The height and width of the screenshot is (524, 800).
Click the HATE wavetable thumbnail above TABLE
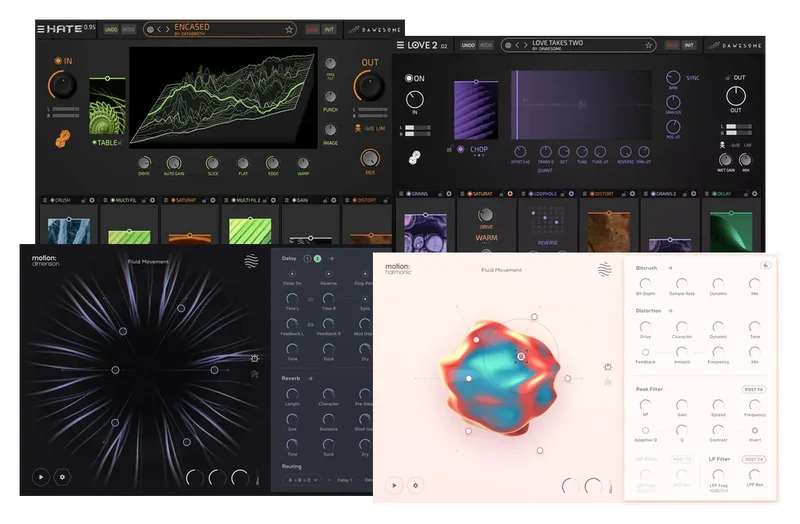(x=107, y=107)
